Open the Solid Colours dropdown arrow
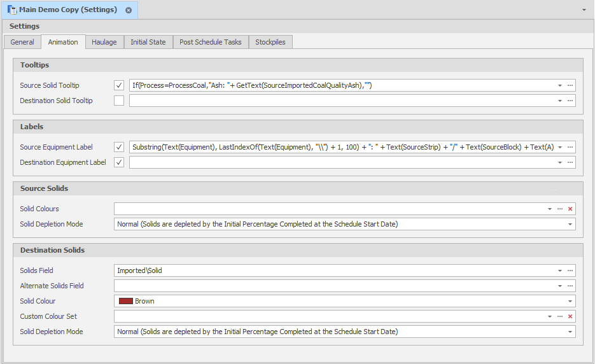595x364 pixels. tap(550, 209)
